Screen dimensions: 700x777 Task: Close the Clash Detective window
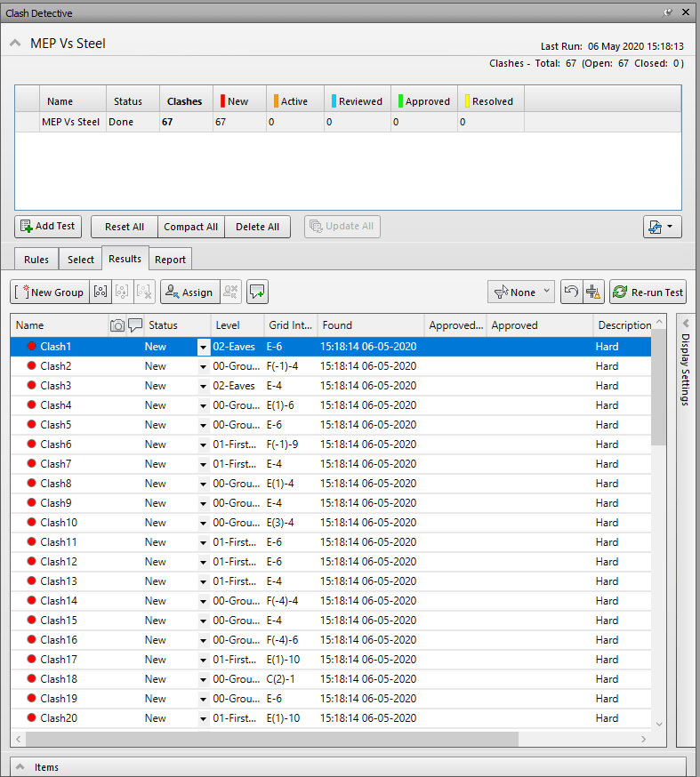pyautogui.click(x=686, y=12)
